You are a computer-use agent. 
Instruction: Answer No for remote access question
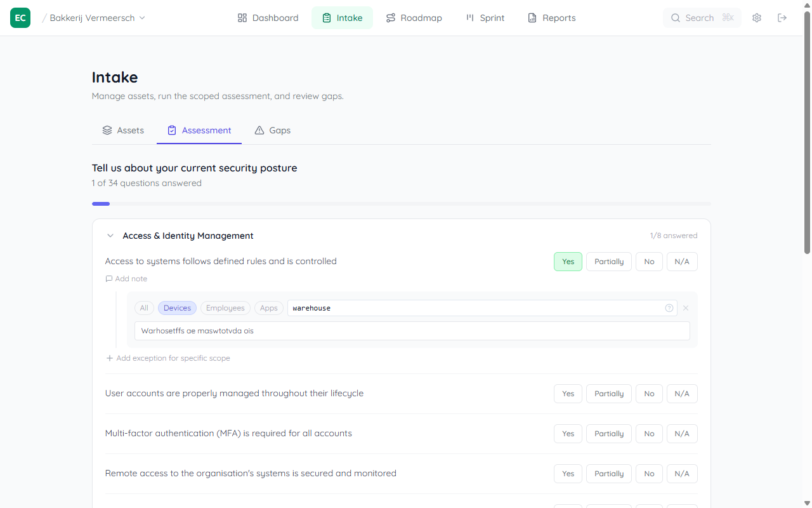[648, 473]
